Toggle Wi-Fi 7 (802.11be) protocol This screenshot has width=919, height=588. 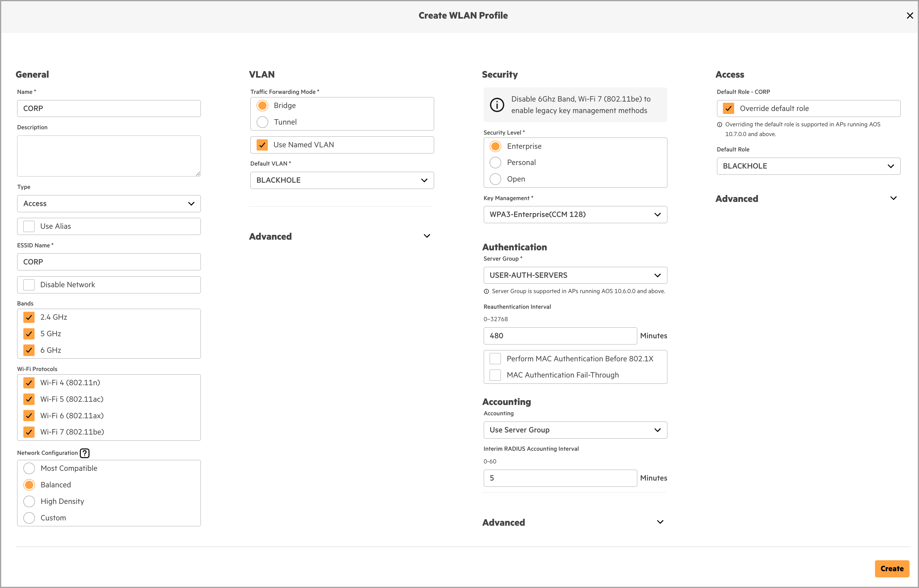click(x=29, y=432)
